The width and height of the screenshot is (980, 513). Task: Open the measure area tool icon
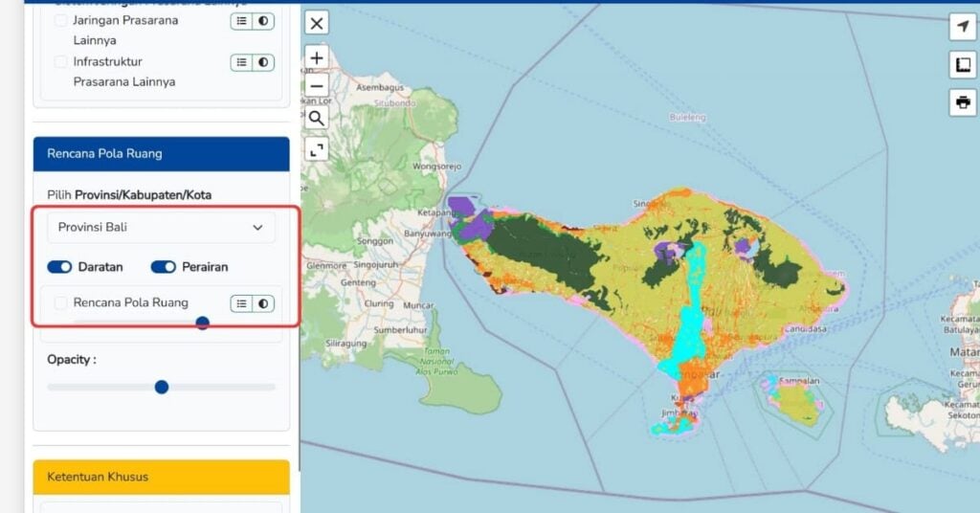tap(963, 64)
